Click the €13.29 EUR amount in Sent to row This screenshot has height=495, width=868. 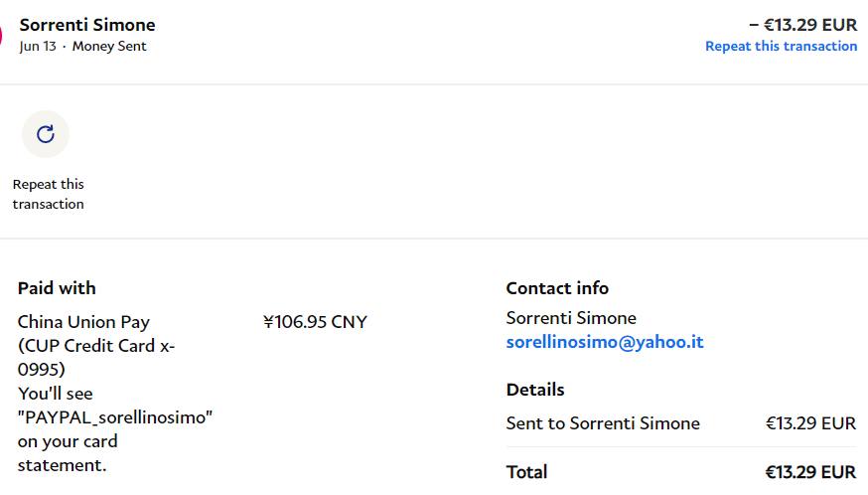(810, 423)
